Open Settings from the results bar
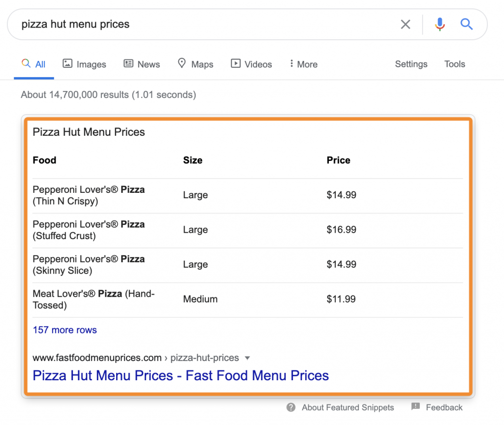The height and width of the screenshot is (425, 504). pos(411,64)
